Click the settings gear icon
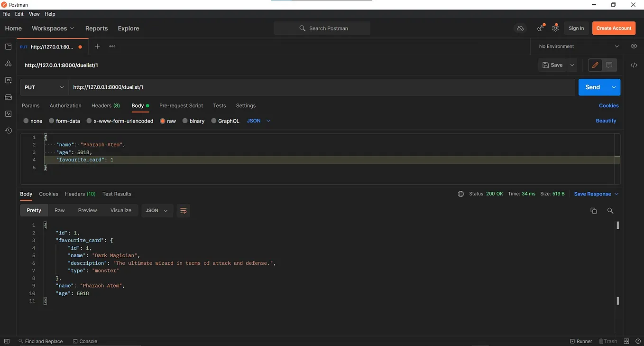 (555, 28)
